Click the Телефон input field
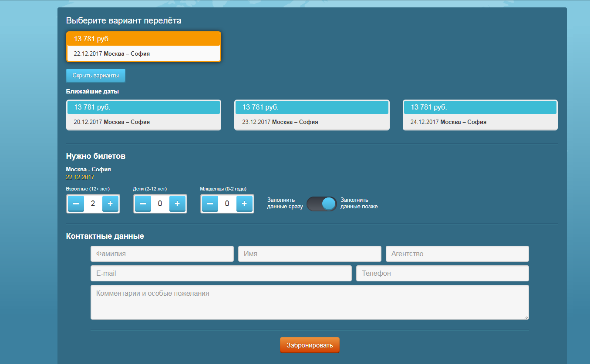Screen dimensions: 590x364 (442, 273)
